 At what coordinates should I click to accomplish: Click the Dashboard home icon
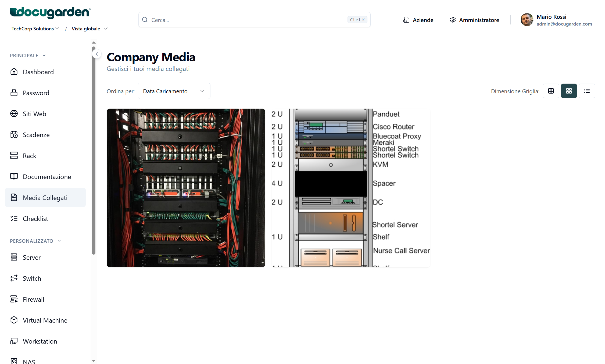point(14,72)
